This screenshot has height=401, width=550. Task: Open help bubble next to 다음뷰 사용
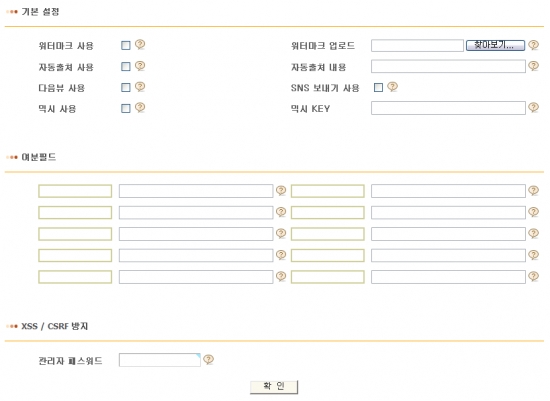[140, 87]
